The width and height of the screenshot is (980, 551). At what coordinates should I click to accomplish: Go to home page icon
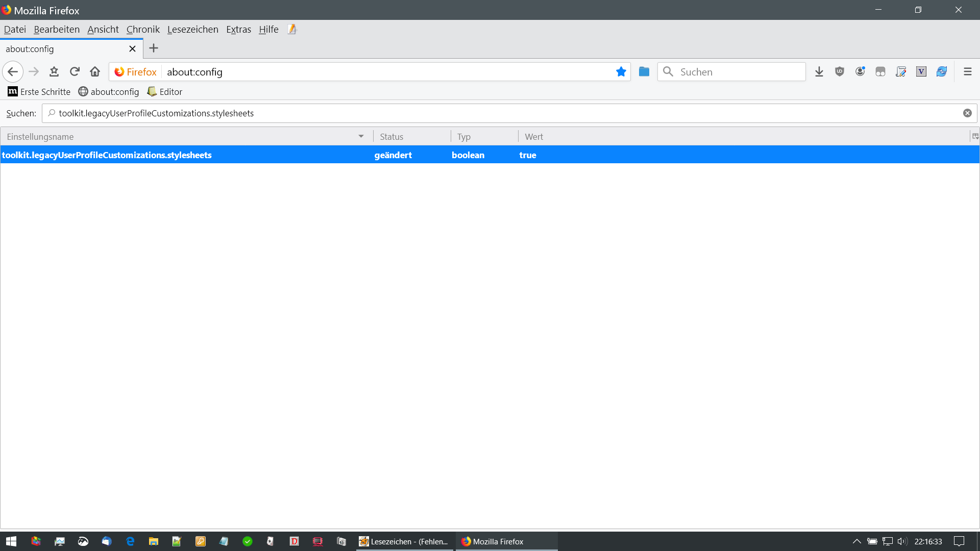point(95,72)
